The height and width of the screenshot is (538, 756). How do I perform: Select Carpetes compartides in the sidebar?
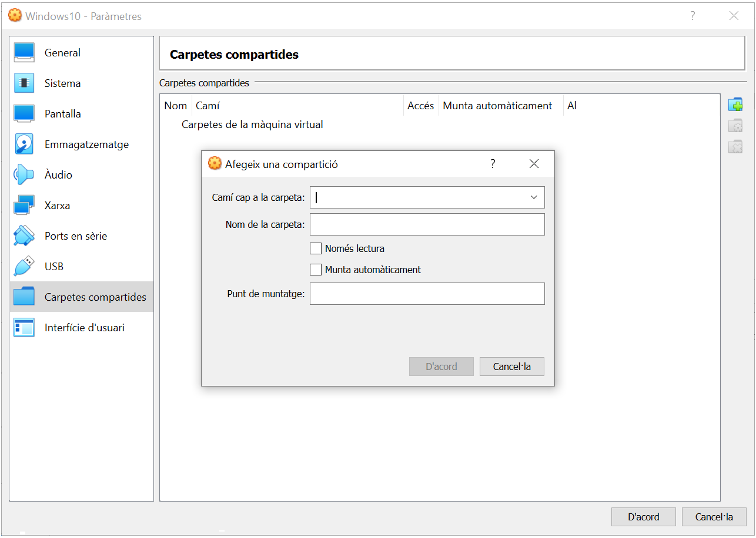95,297
